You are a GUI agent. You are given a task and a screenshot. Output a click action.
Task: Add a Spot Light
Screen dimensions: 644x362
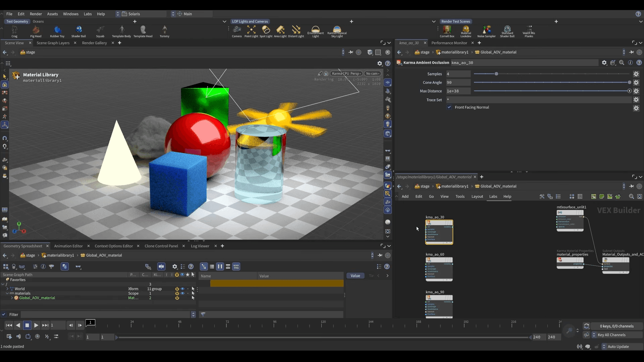point(266,32)
